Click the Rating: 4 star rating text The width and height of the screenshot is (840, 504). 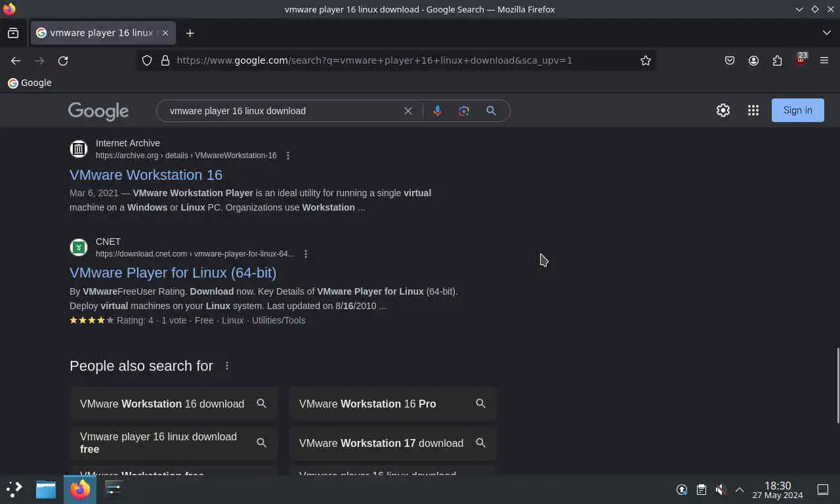click(135, 320)
